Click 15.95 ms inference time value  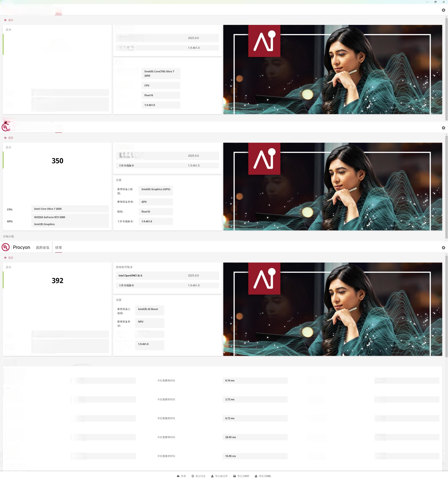(255, 456)
